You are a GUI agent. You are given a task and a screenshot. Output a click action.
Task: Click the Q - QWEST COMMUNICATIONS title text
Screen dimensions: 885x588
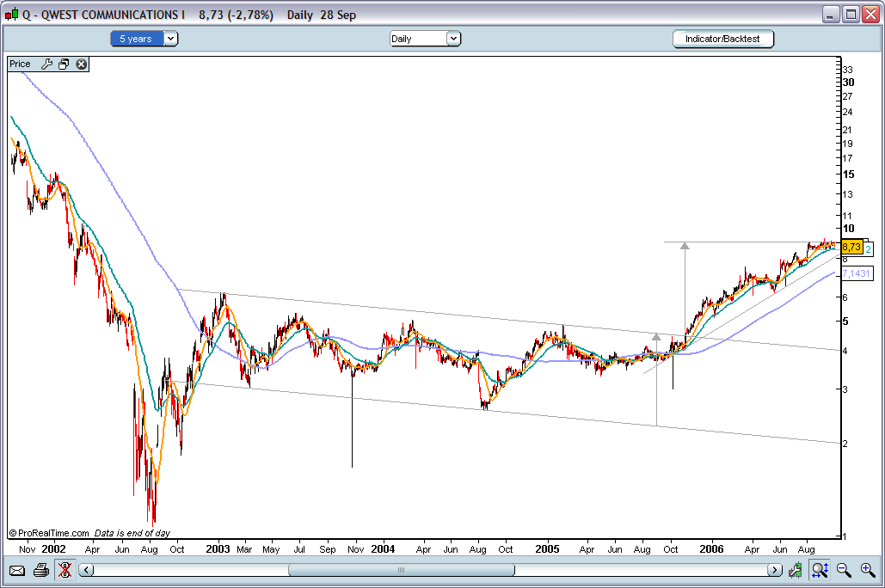point(103,15)
